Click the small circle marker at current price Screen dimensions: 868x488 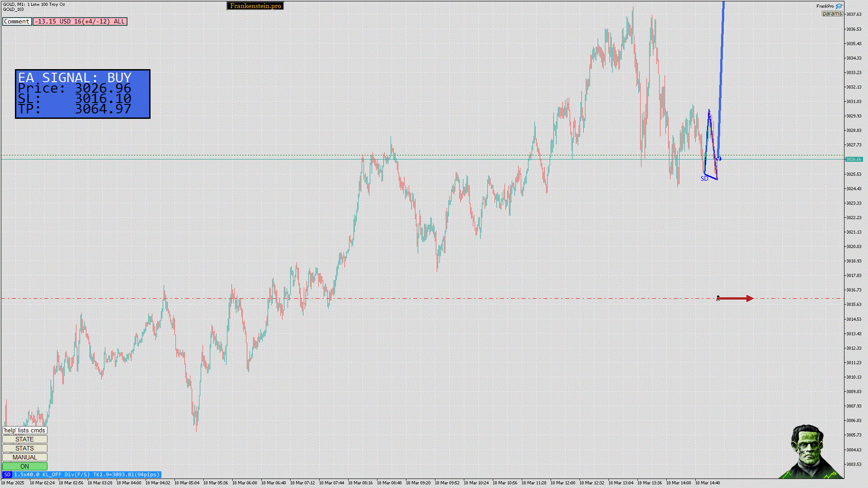point(719,159)
